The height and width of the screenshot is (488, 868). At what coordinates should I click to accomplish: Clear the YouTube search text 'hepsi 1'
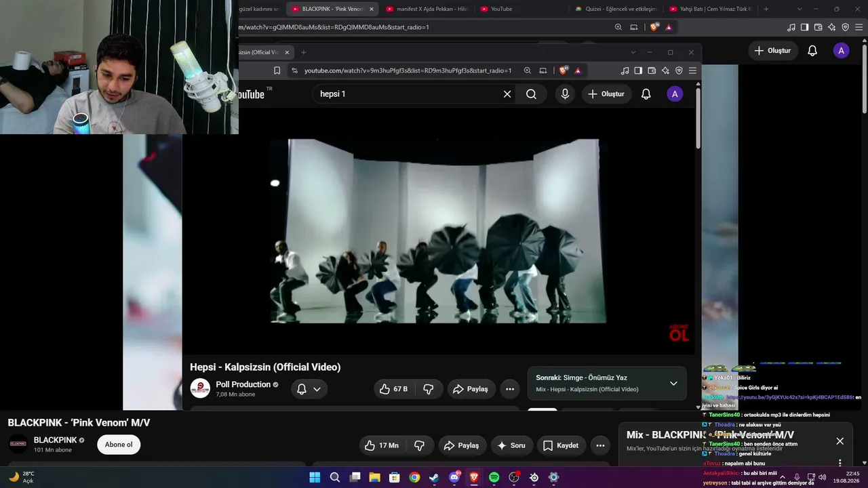507,94
